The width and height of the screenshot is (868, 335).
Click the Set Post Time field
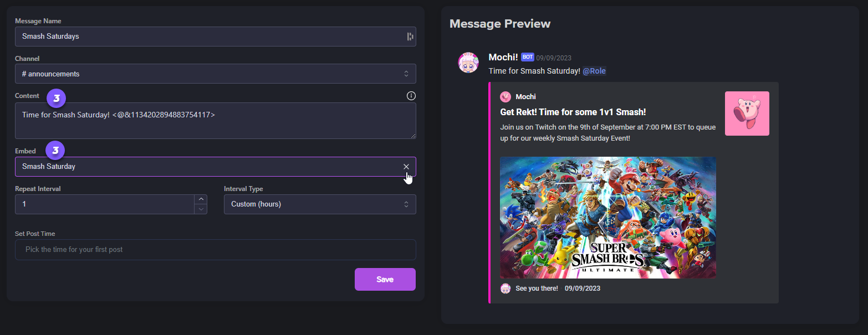point(215,250)
